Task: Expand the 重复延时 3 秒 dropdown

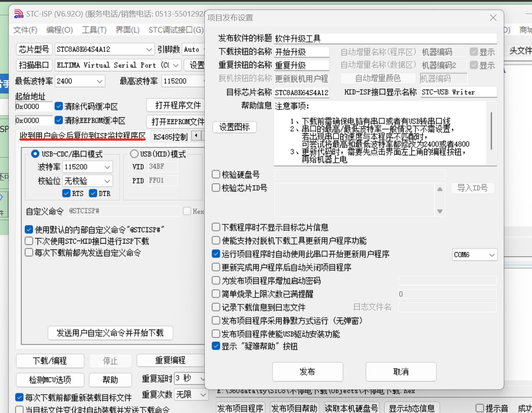Action: point(202,378)
